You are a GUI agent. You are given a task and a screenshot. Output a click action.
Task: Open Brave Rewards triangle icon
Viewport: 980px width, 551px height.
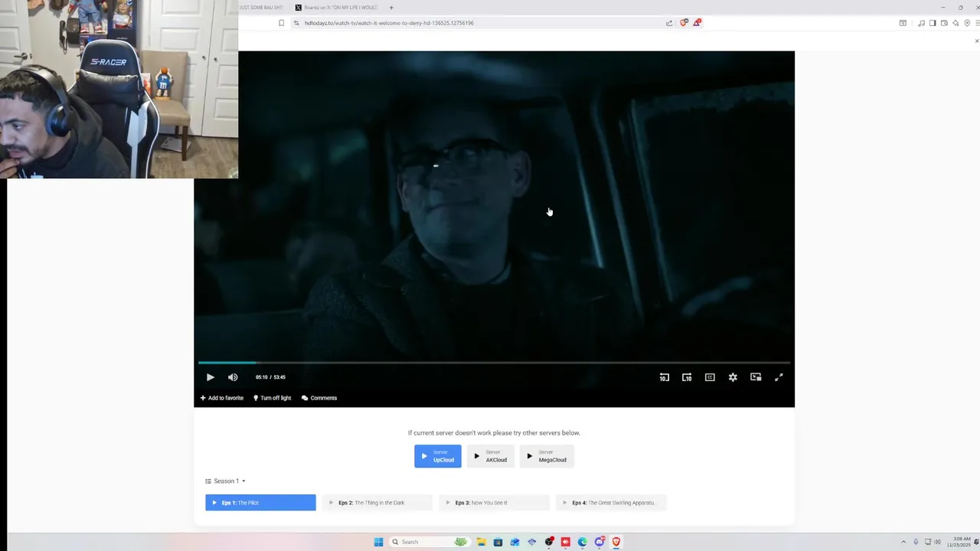click(697, 23)
